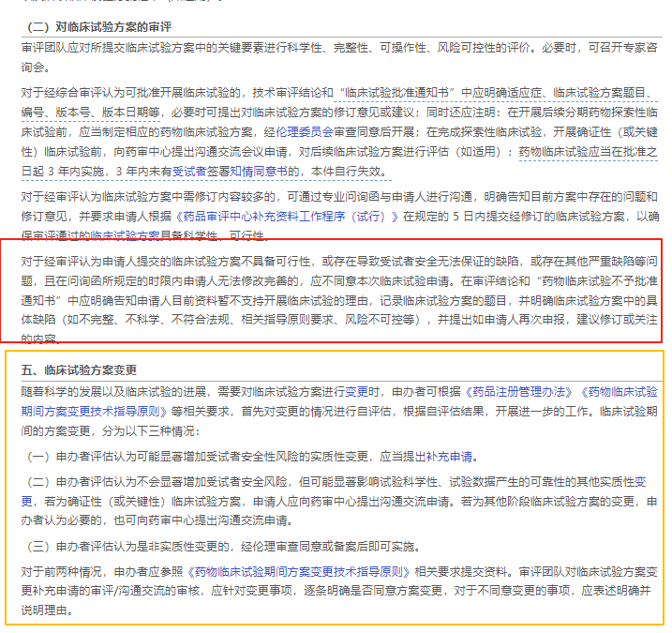Click text “临床试验批准通知书”

396,92
